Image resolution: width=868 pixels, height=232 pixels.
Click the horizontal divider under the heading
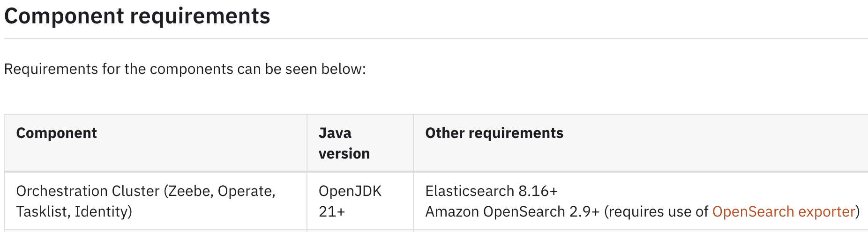(x=436, y=39)
